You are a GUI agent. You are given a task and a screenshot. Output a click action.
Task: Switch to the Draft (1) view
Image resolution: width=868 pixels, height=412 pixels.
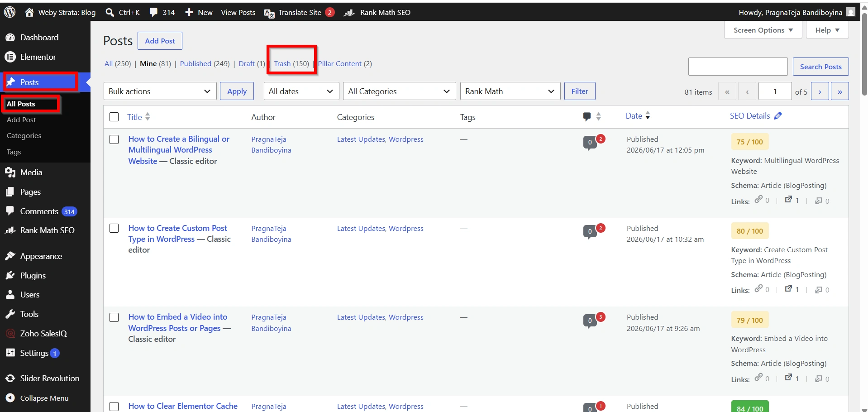pos(252,63)
